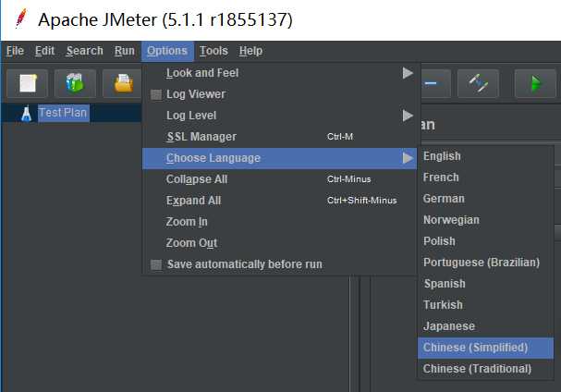561x392 pixels.
Task: Click Zoom In menu entry
Action: point(279,222)
